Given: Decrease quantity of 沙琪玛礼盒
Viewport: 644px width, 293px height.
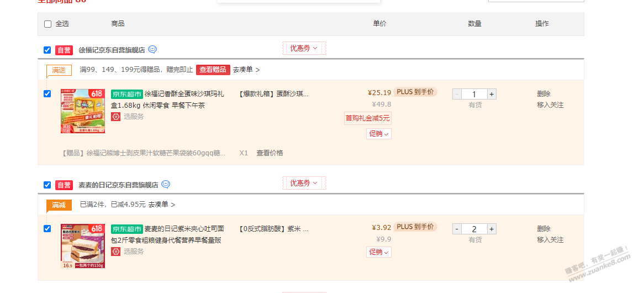Looking at the screenshot, I should click(457, 94).
